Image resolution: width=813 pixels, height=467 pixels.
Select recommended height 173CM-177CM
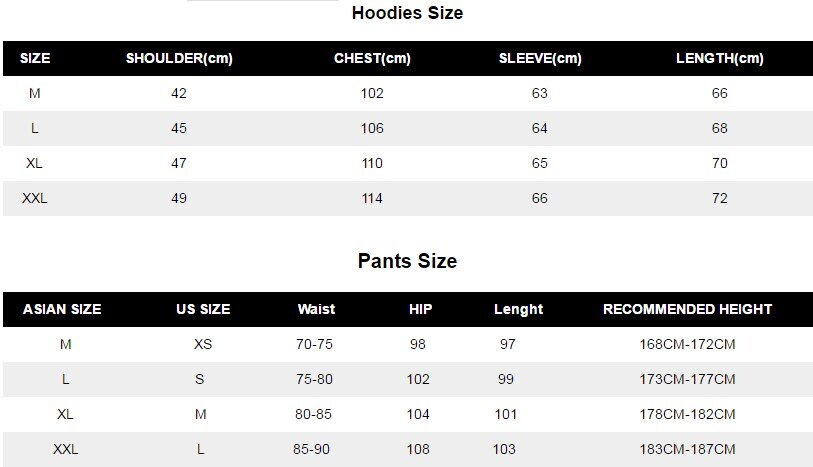tap(687, 379)
